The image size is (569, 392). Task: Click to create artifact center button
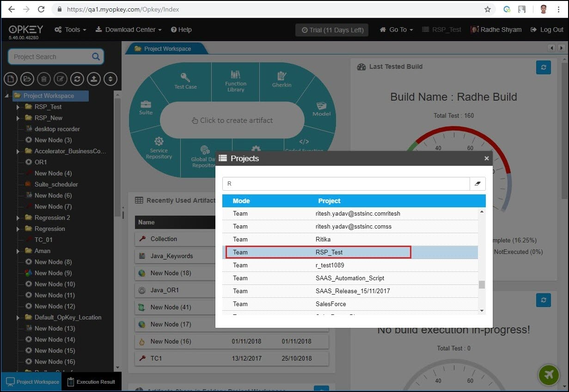[232, 120]
